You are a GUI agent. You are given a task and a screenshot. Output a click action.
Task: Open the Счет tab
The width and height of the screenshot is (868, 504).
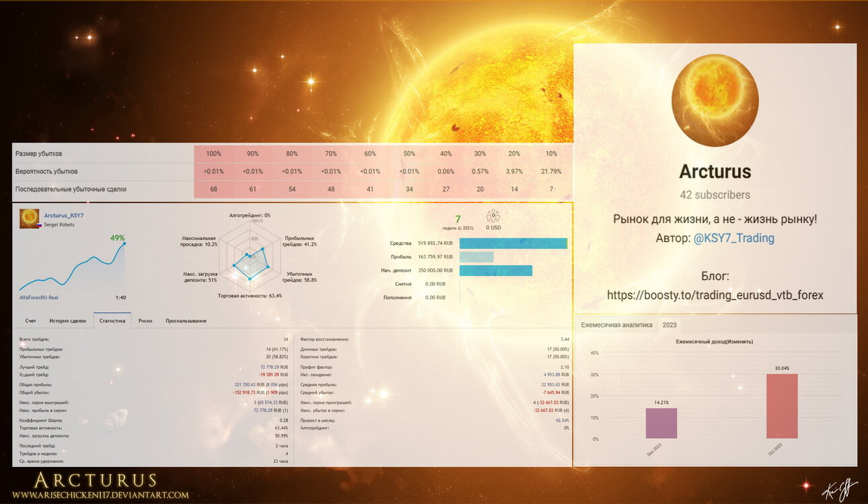click(31, 321)
